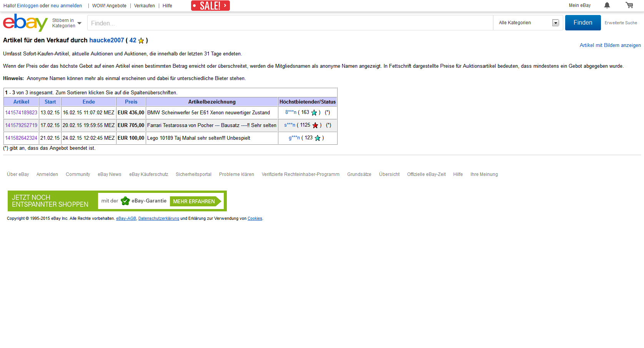Click the neu anmelden link
Image resolution: width=644 pixels, height=348 pixels.
66,6
